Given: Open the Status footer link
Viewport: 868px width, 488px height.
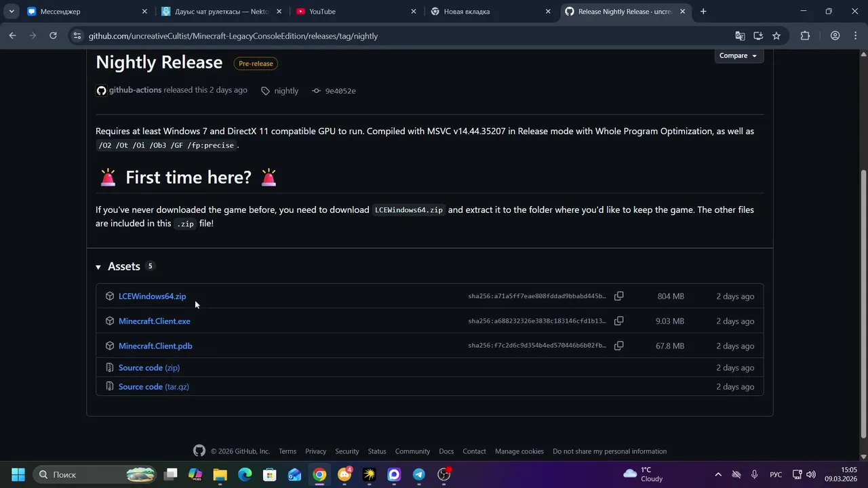Looking at the screenshot, I should pos(377,451).
